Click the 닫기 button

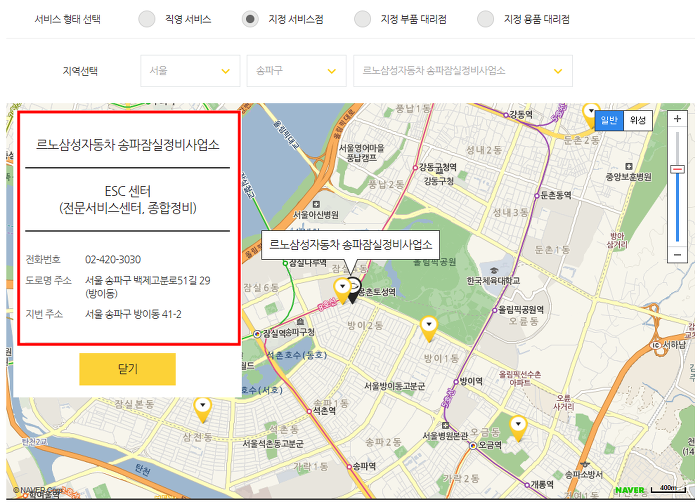[128, 369]
